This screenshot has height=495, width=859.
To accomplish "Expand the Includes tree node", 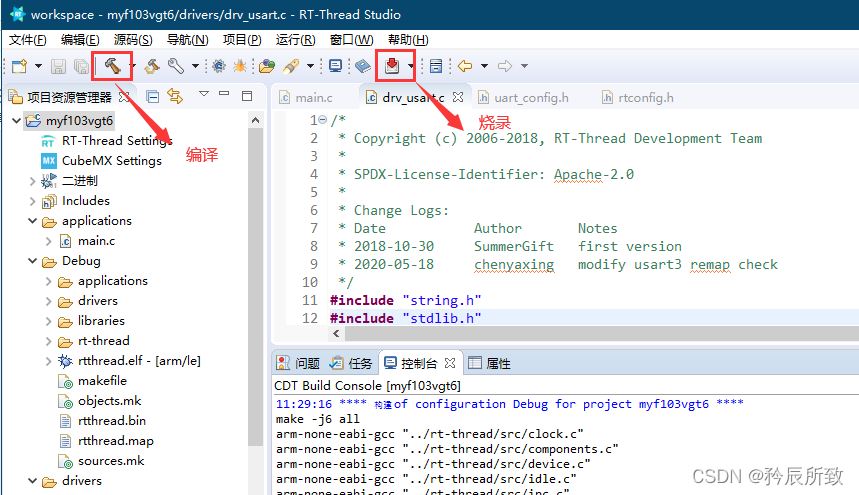I will point(32,201).
